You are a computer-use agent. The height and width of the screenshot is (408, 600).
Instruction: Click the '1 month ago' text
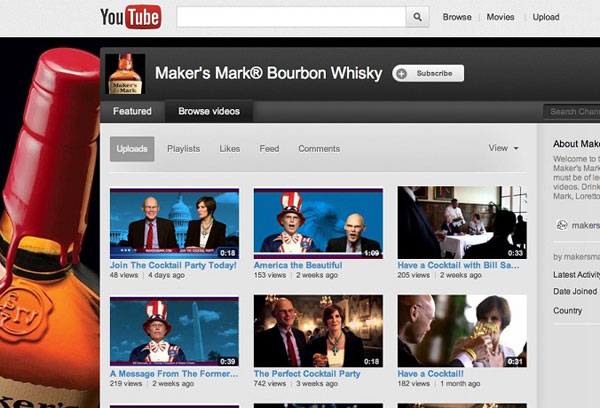coord(460,384)
